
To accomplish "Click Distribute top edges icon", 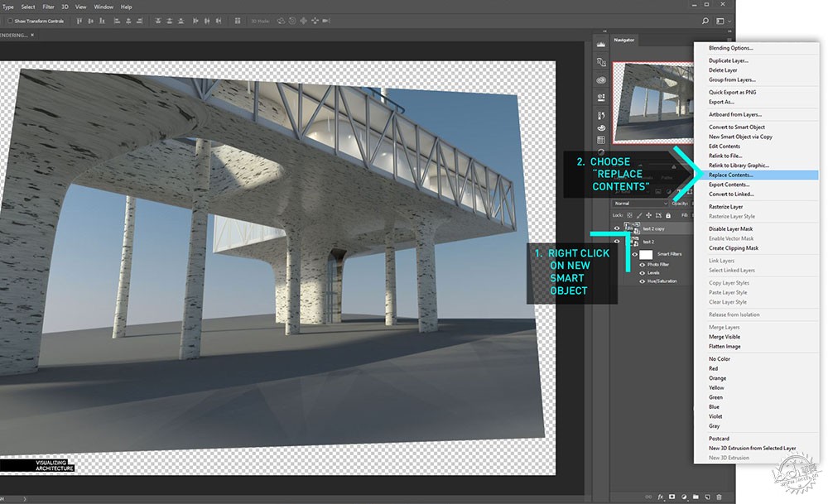I will pos(158,22).
